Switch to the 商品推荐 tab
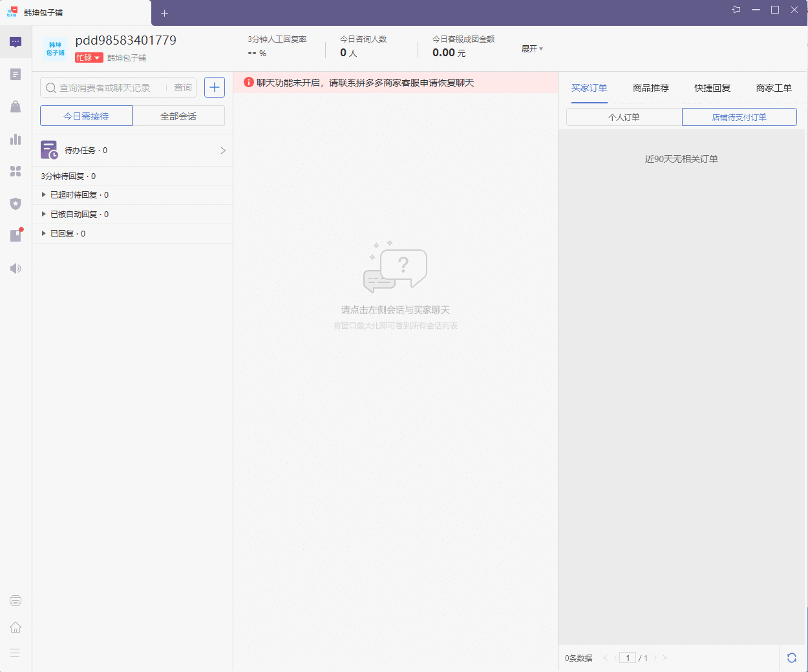The height and width of the screenshot is (672, 808). (651, 88)
